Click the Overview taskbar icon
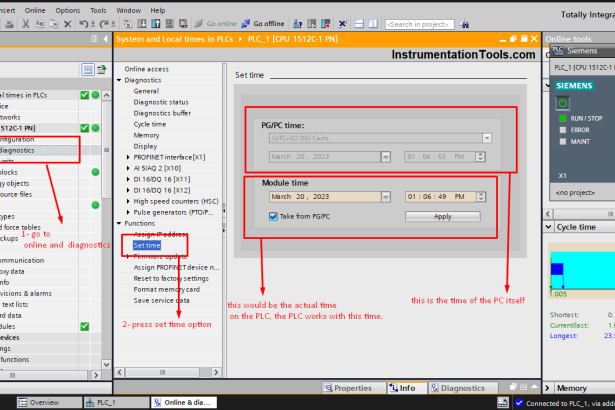Screen dimensions: 615x410 (x=22, y=402)
